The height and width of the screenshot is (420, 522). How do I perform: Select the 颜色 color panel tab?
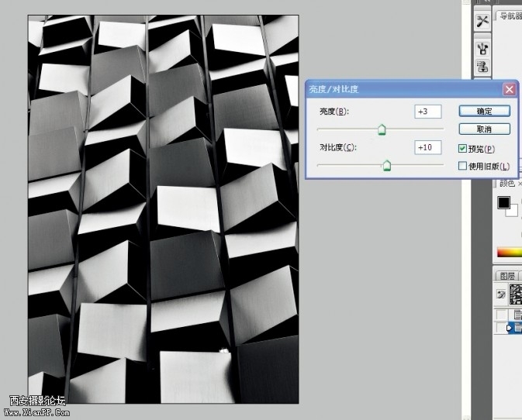click(x=506, y=184)
